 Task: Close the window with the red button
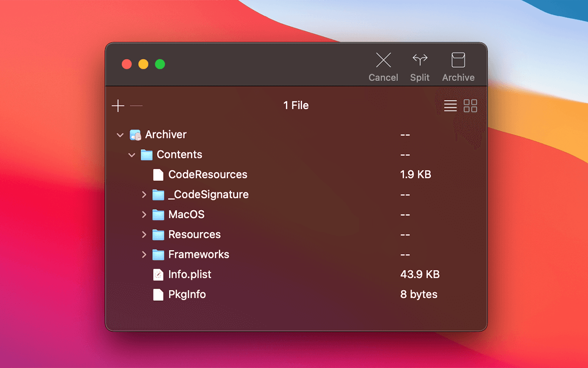pyautogui.click(x=126, y=64)
